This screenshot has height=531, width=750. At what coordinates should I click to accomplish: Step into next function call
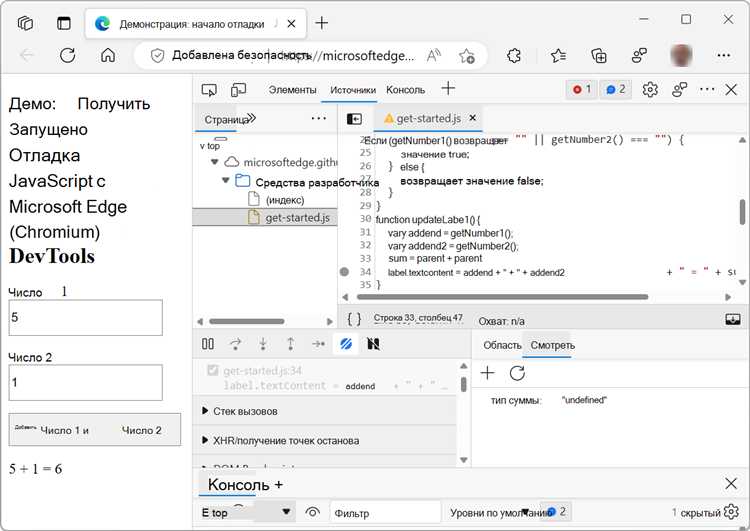[x=263, y=344]
